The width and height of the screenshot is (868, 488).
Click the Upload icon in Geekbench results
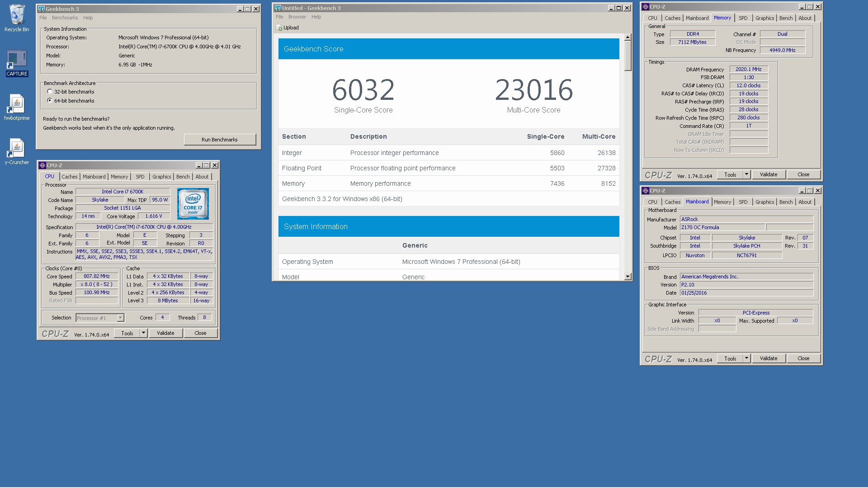(x=279, y=28)
